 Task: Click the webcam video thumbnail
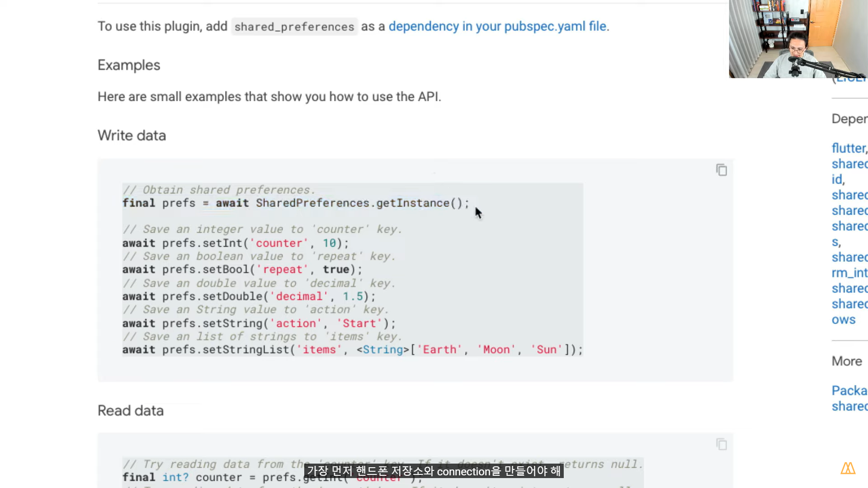click(x=798, y=39)
